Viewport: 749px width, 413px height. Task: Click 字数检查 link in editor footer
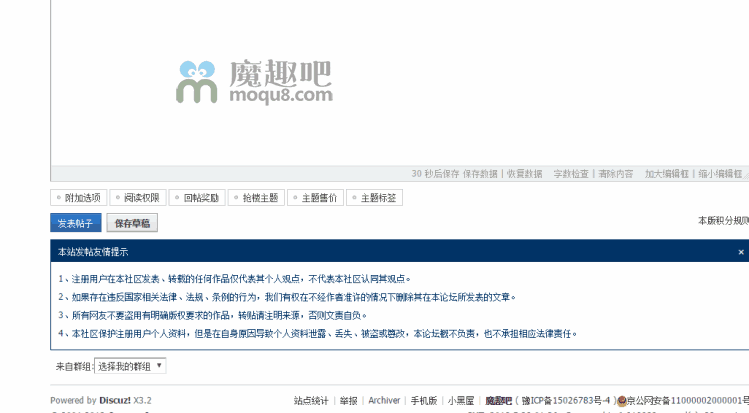(571, 174)
